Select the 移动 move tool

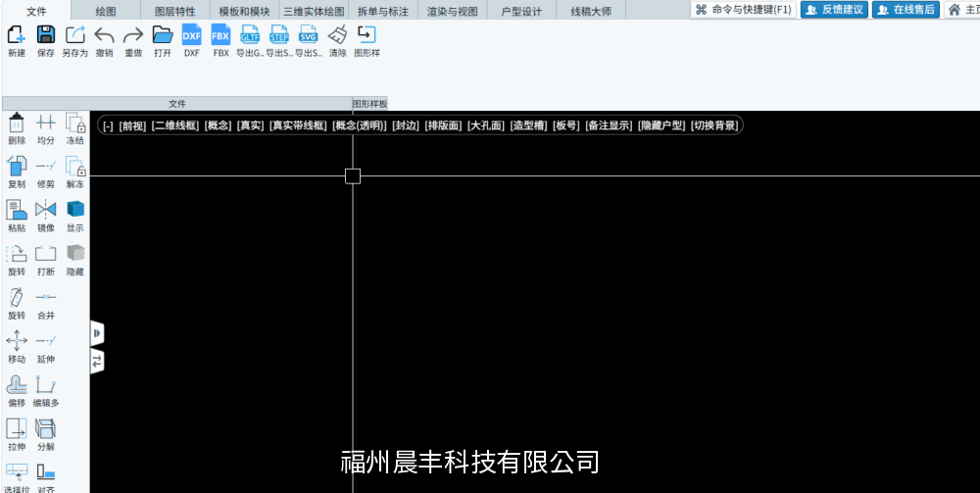(x=17, y=341)
